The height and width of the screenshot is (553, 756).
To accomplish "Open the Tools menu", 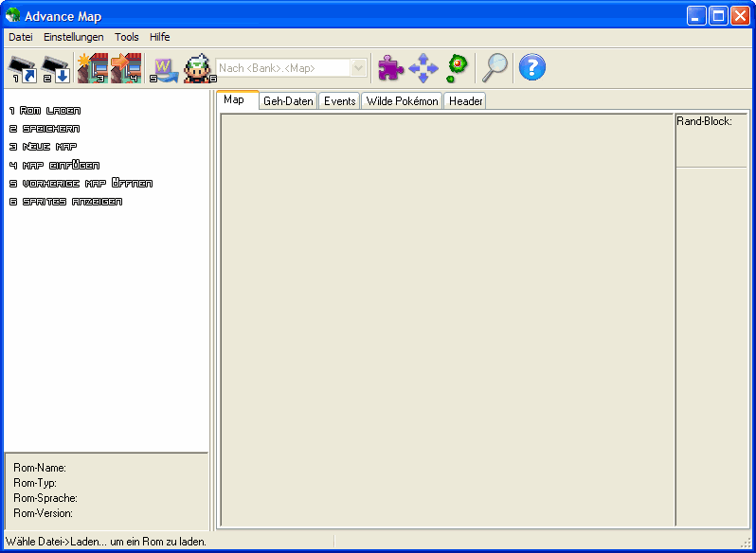I will point(126,37).
